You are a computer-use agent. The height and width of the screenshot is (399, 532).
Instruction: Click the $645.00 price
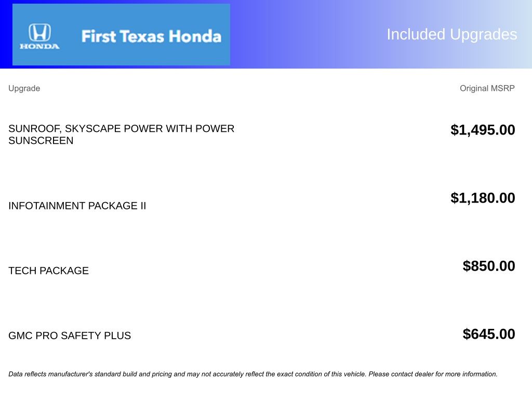[489, 334]
